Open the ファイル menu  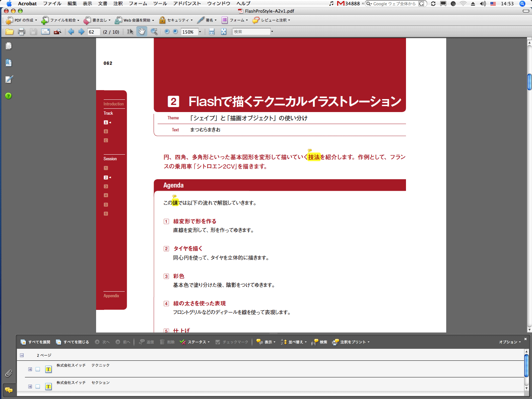(x=52, y=4)
